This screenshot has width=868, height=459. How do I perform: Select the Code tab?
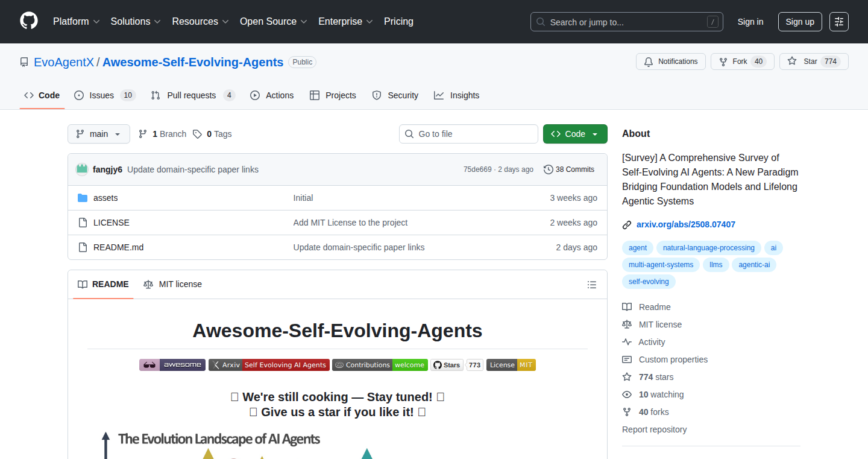(x=42, y=95)
